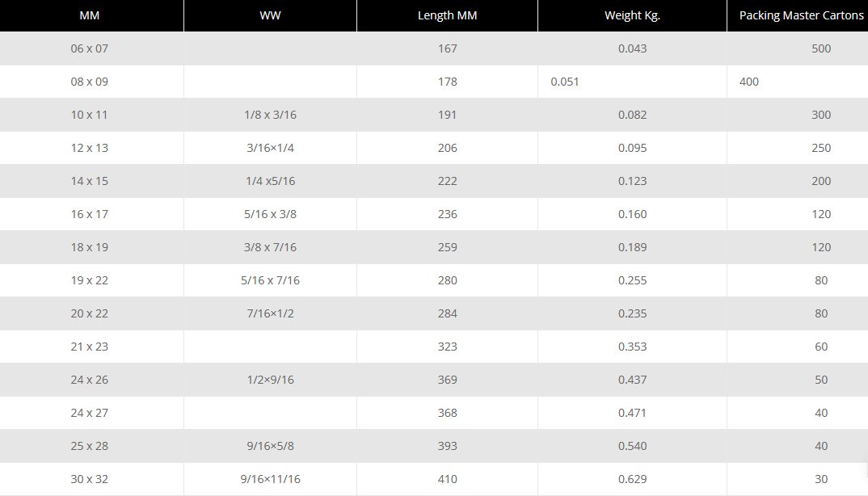Click the 323 length cell
This screenshot has height=496, width=868.
(447, 347)
